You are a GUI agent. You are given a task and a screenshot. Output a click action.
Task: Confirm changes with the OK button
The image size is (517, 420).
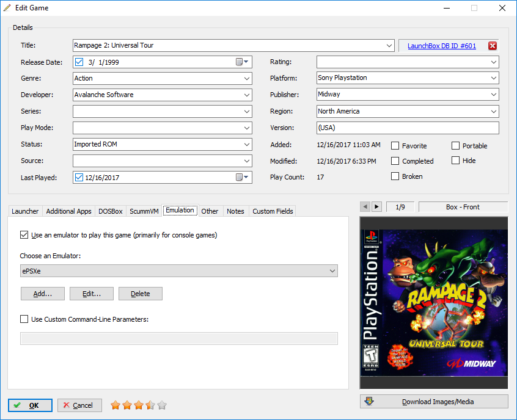click(30, 405)
